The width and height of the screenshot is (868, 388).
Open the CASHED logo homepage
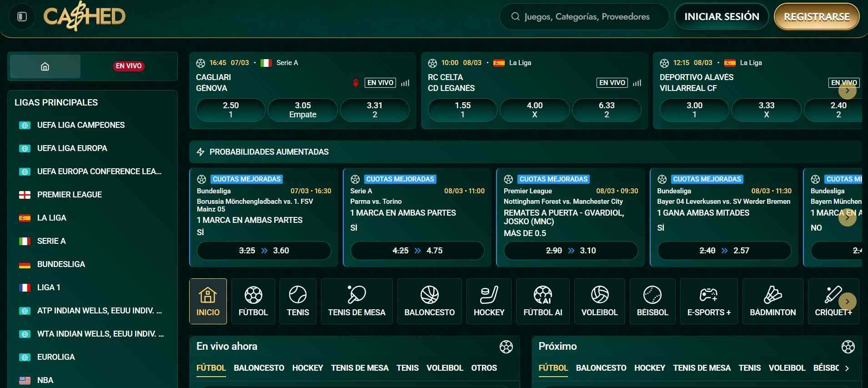click(85, 16)
